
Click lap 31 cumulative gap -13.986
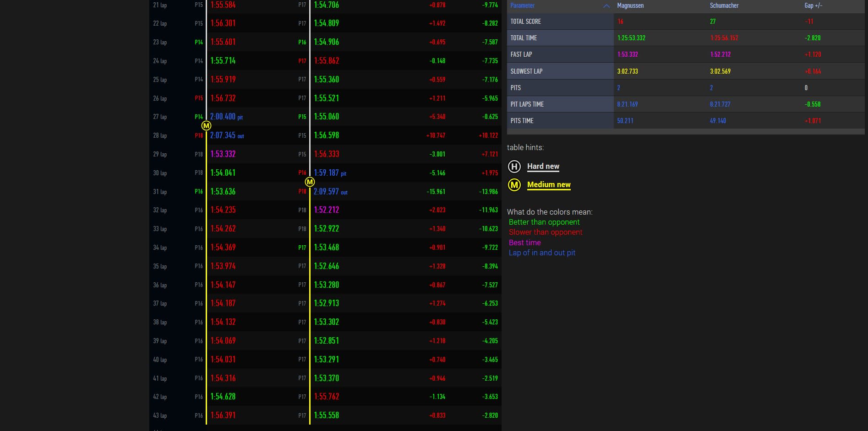coord(488,192)
